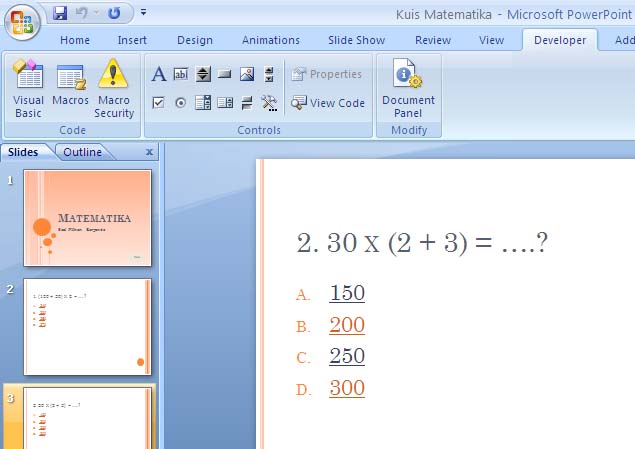Insert a Label control
Screen dimensions: 635x449
coord(159,74)
